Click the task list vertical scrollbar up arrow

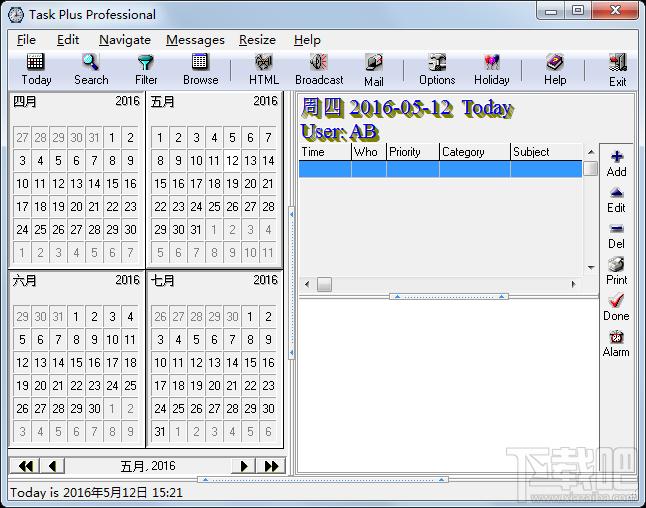coord(591,152)
